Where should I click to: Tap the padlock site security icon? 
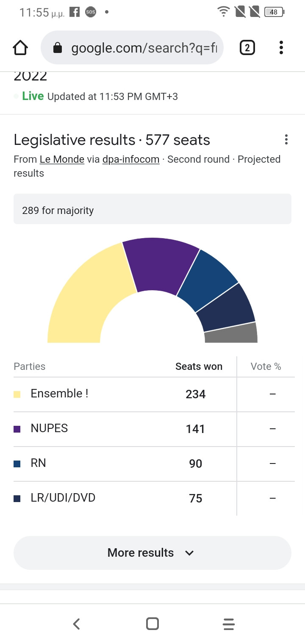pyautogui.click(x=57, y=48)
